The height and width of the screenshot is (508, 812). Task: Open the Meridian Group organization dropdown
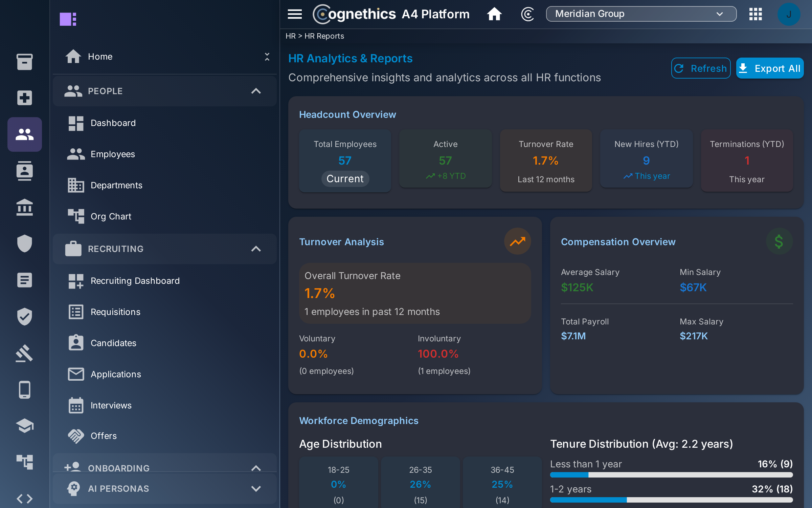click(x=641, y=14)
